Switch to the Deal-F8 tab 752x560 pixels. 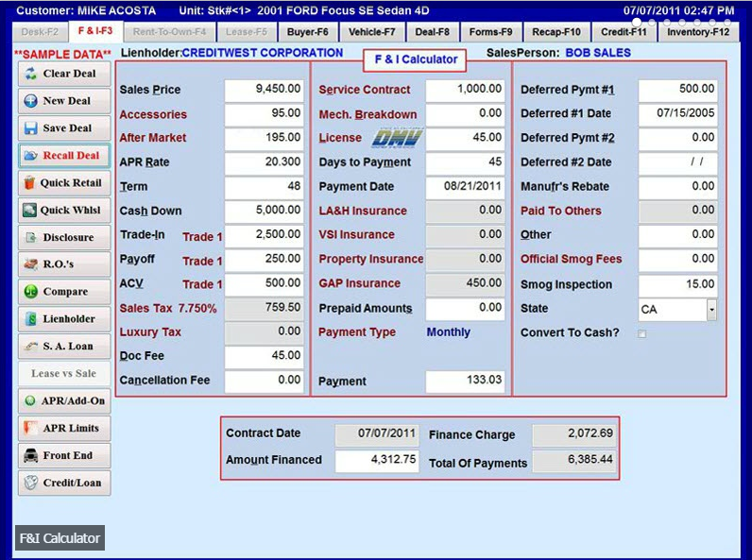click(x=432, y=32)
